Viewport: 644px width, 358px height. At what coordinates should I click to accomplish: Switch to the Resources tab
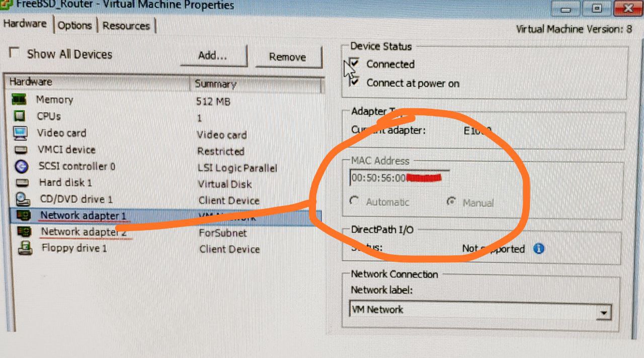point(126,26)
